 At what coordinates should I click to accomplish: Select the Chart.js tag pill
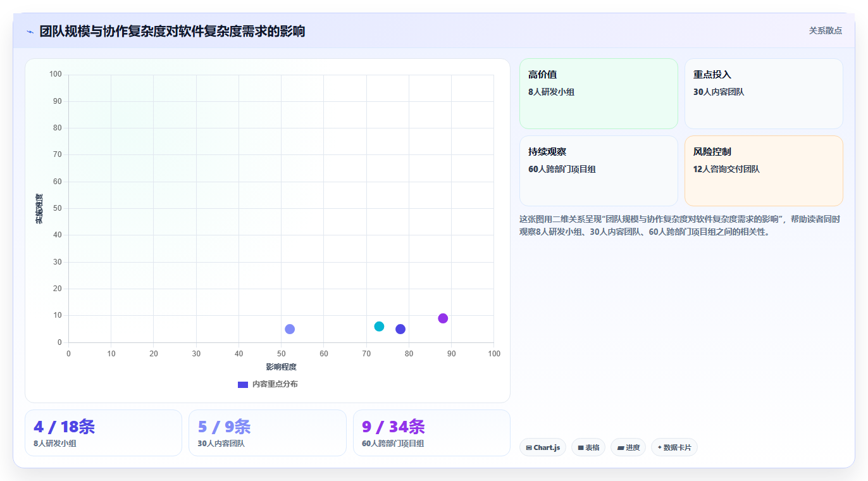(x=543, y=447)
